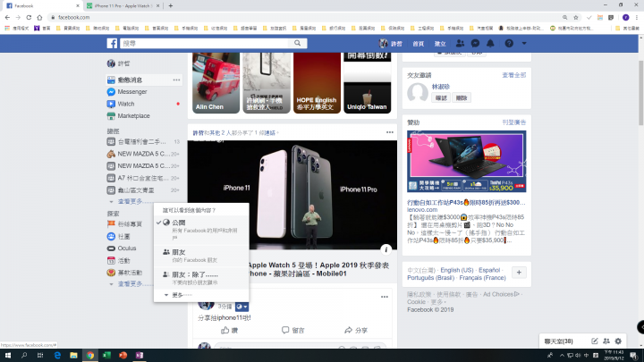This screenshot has height=362, width=644.
Task: Open News Feed options three dots in sidebar
Action: coord(176,80)
